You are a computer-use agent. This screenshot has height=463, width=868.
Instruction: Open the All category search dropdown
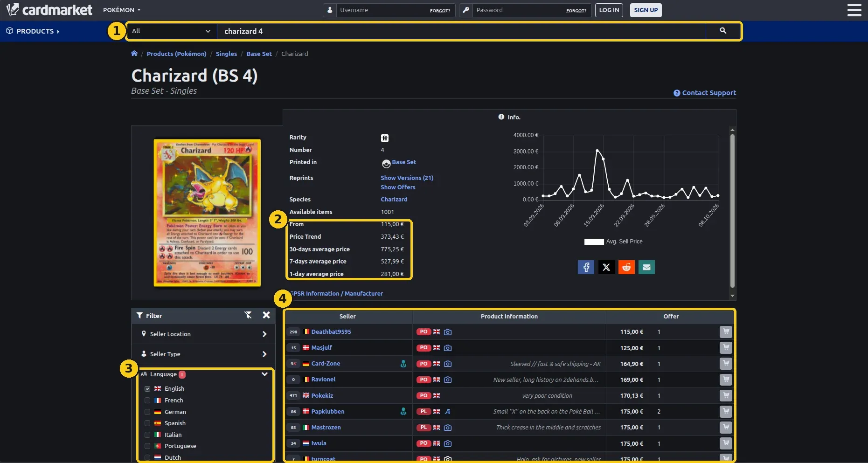click(x=171, y=31)
